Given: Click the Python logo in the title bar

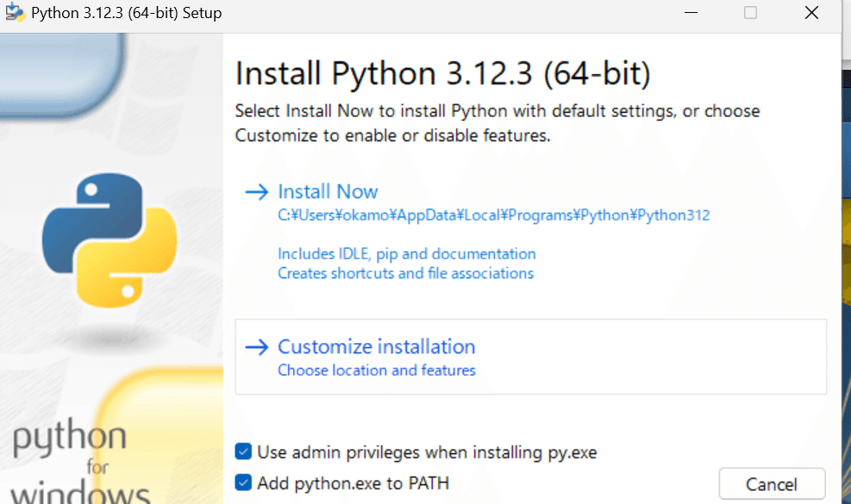Looking at the screenshot, I should click(x=14, y=12).
